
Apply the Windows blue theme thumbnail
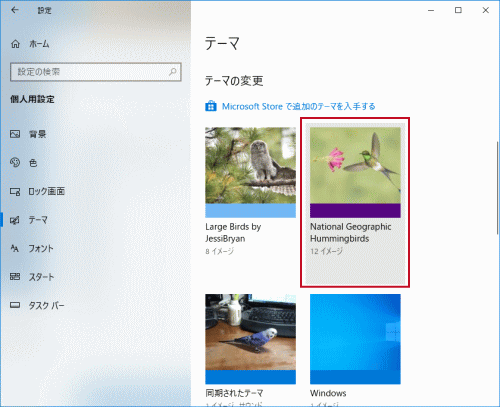(355, 339)
